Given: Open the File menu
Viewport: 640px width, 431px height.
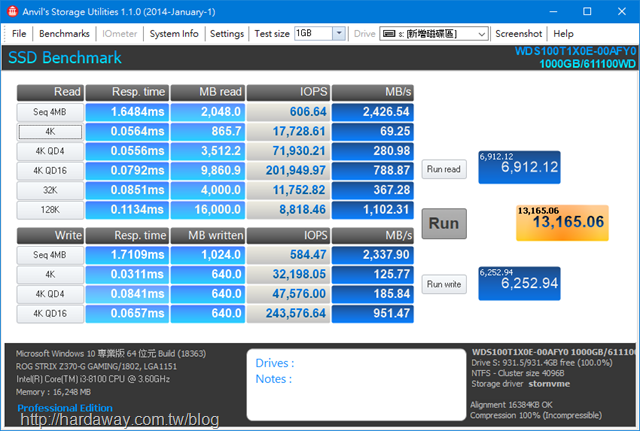Looking at the screenshot, I should [19, 34].
